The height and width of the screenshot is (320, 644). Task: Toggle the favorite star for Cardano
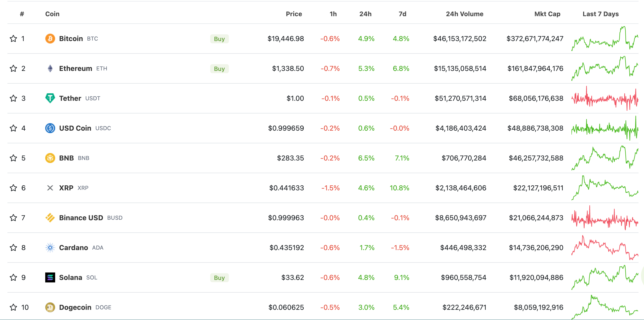(x=13, y=248)
